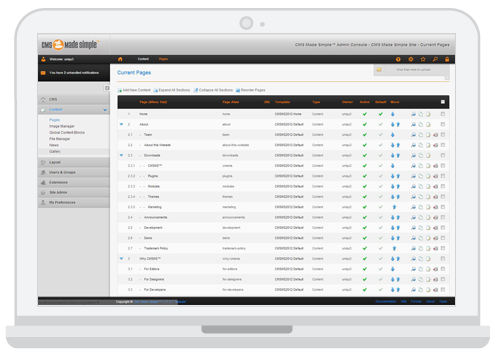The width and height of the screenshot is (499, 360).
Task: Expand the Site Admin sidebar section
Action: pyautogui.click(x=74, y=192)
